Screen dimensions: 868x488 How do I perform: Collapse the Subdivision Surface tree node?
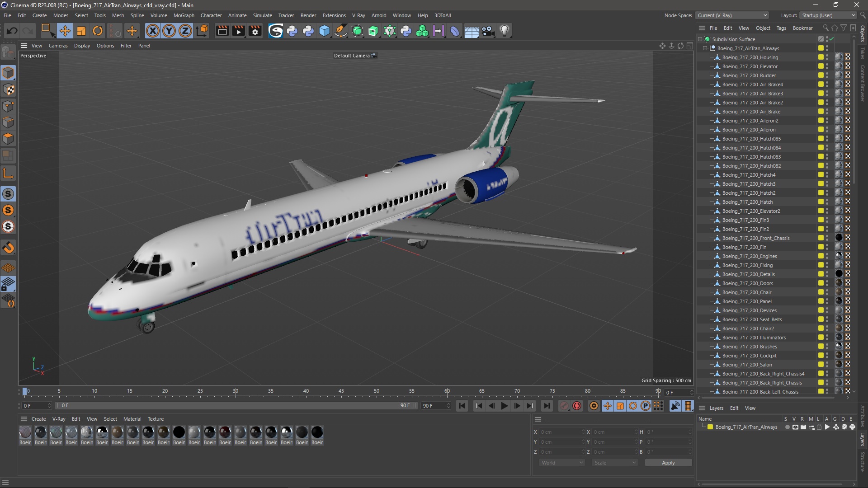pyautogui.click(x=700, y=39)
